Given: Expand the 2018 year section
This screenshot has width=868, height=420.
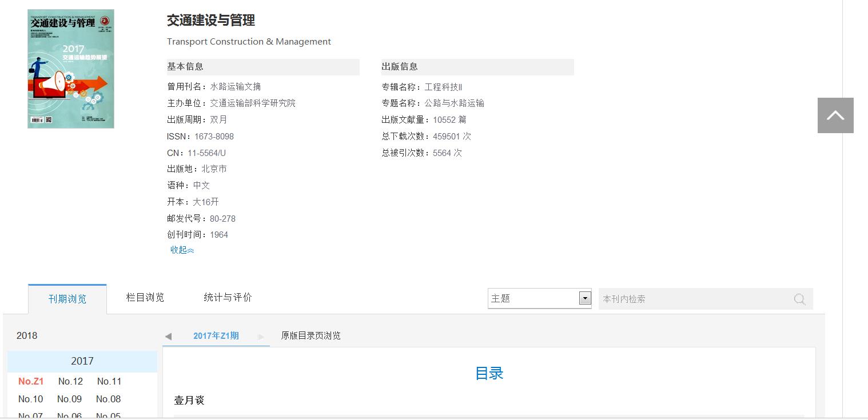Looking at the screenshot, I should (x=27, y=335).
